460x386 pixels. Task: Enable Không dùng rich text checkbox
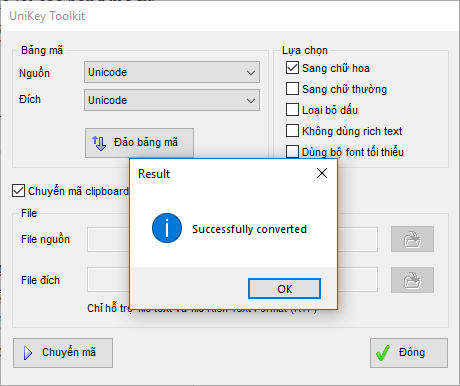tap(292, 130)
